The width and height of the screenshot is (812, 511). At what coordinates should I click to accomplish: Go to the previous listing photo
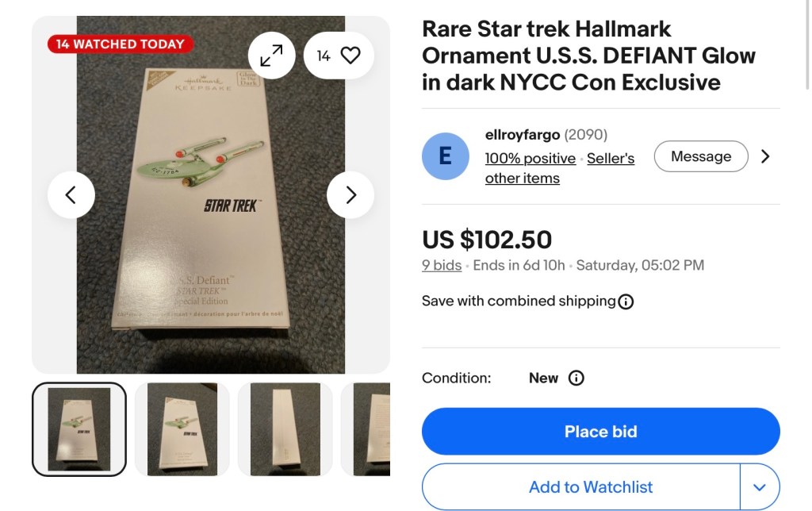[x=71, y=194]
